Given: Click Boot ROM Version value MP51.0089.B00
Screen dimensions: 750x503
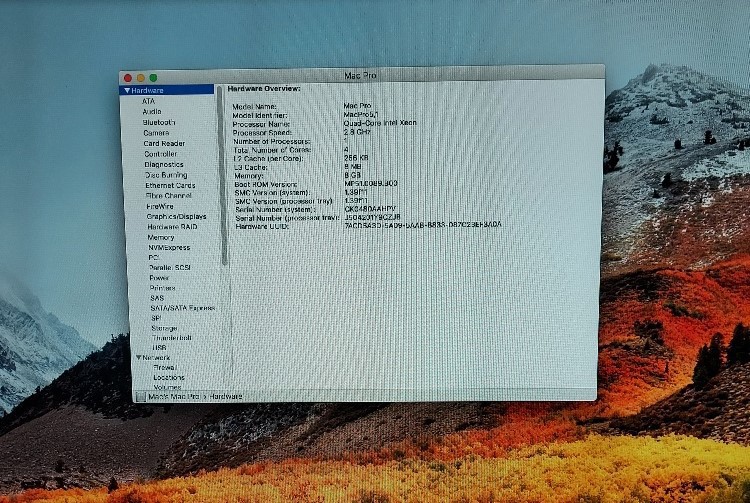Looking at the screenshot, I should tap(371, 184).
